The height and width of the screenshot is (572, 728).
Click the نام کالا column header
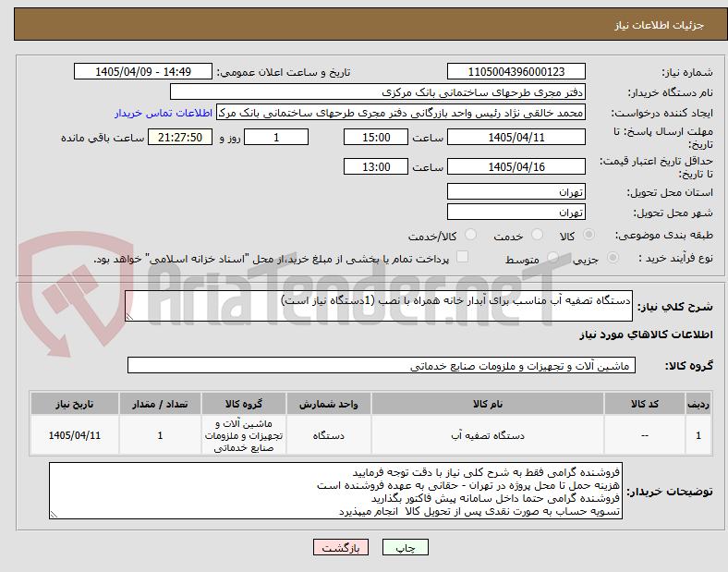[x=488, y=404]
